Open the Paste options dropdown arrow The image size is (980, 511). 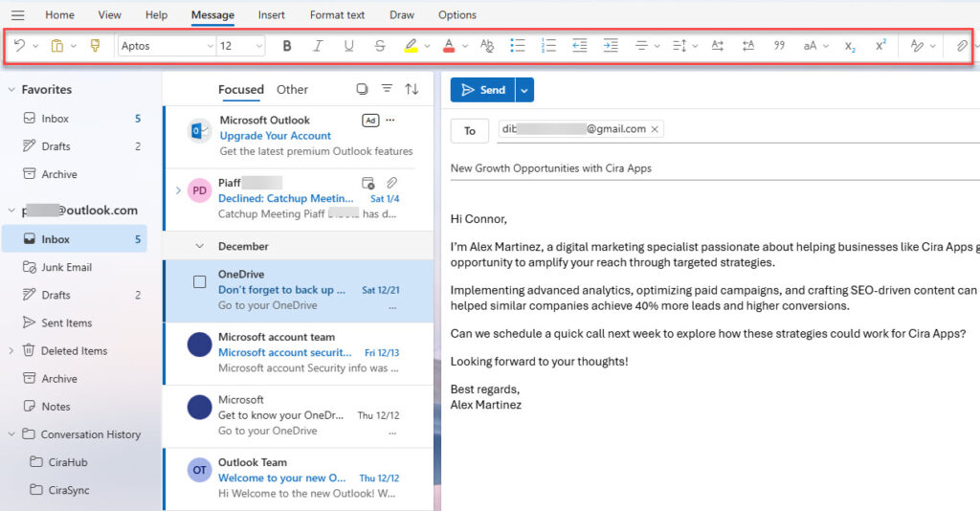74,46
